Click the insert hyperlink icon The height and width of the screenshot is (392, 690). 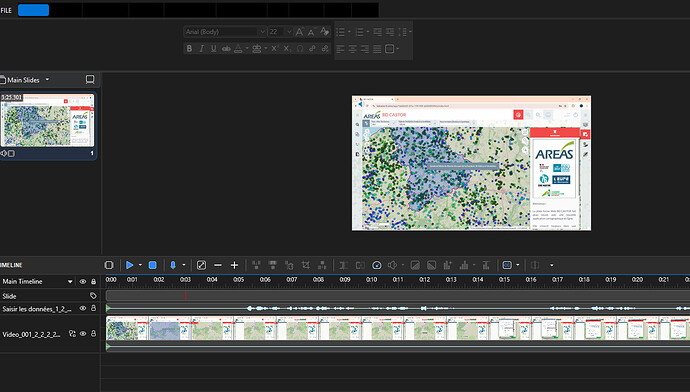pos(312,48)
